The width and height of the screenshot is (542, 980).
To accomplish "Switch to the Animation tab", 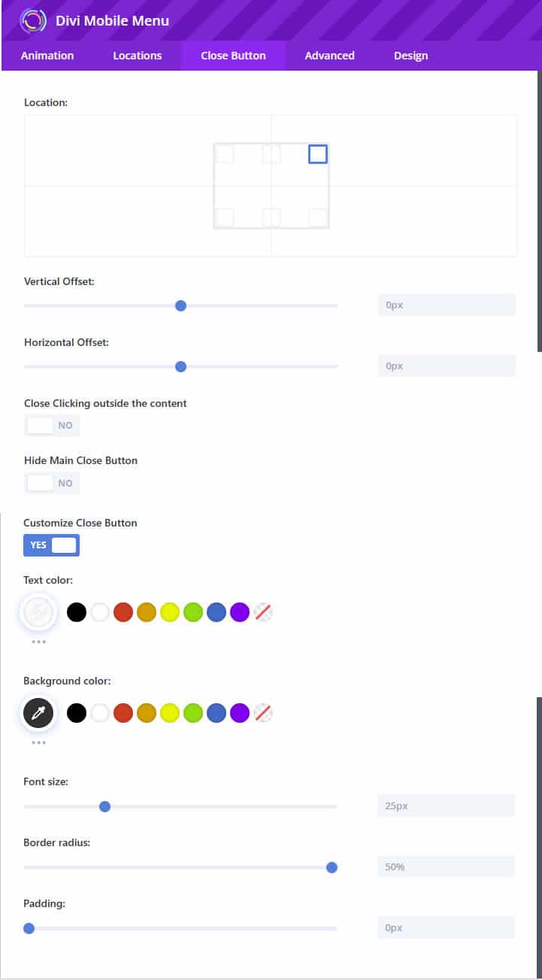I will point(47,56).
